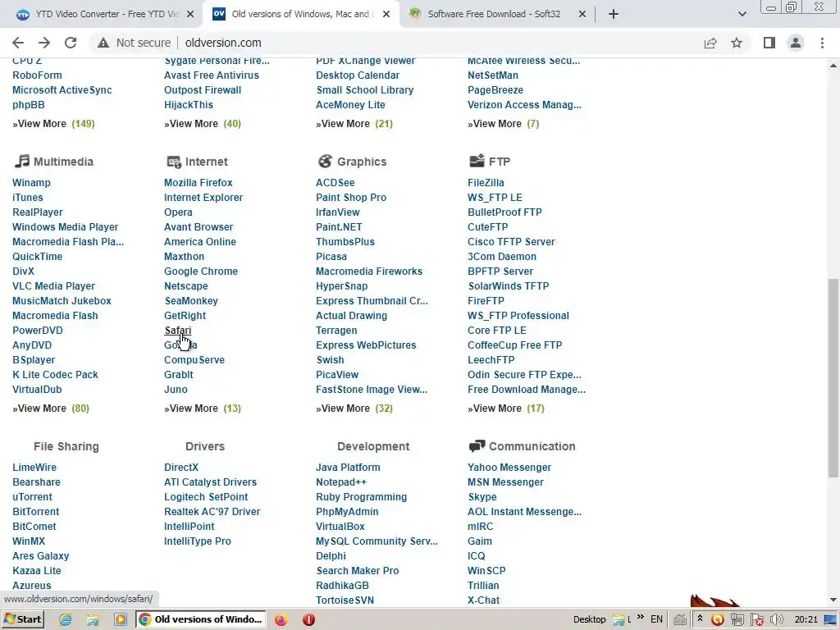Click the FTP category icon
The width and height of the screenshot is (840, 630).
click(x=477, y=161)
